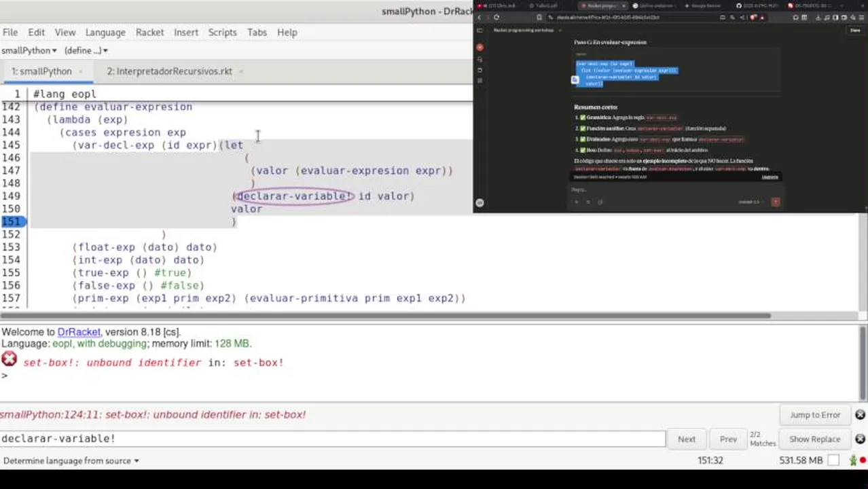868x489 pixels.
Task: Click the word evaluar-expresion on line 142
Action: (x=139, y=107)
